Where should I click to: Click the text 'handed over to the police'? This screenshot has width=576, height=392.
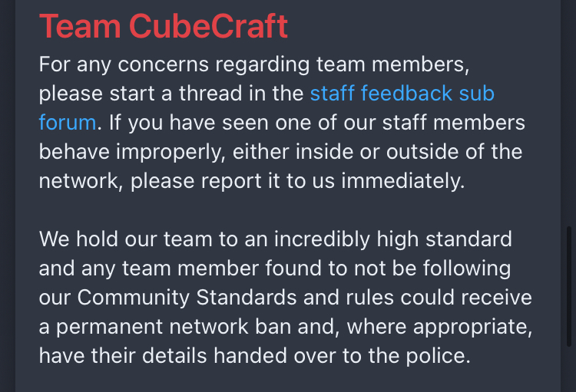pyautogui.click(x=342, y=356)
